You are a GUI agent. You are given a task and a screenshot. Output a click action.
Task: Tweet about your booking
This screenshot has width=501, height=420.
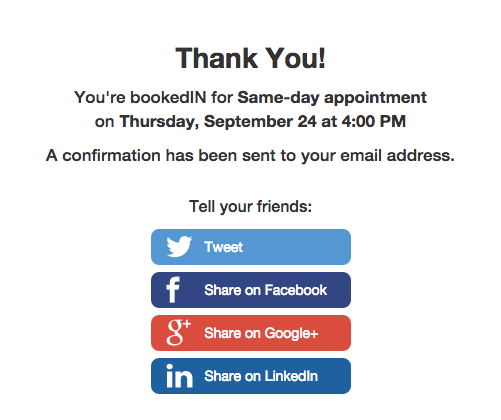coord(251,247)
